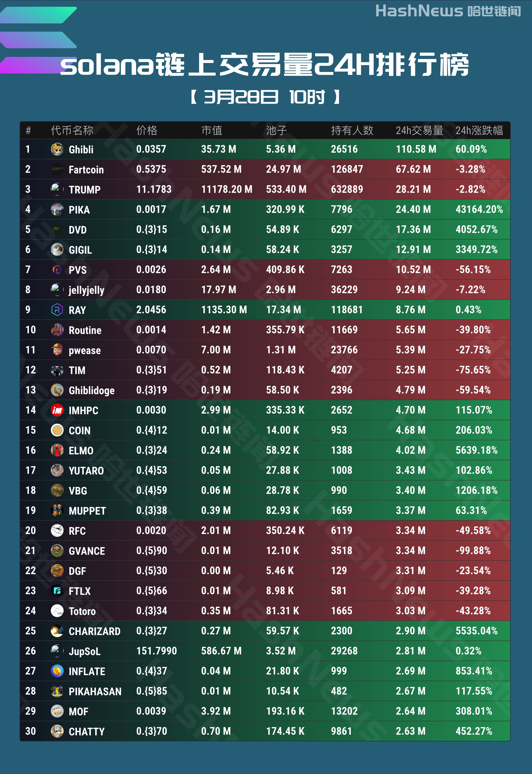Image resolution: width=532 pixels, height=774 pixels.
Task: Click the jellyjelly token icon
Action: [x=57, y=290]
